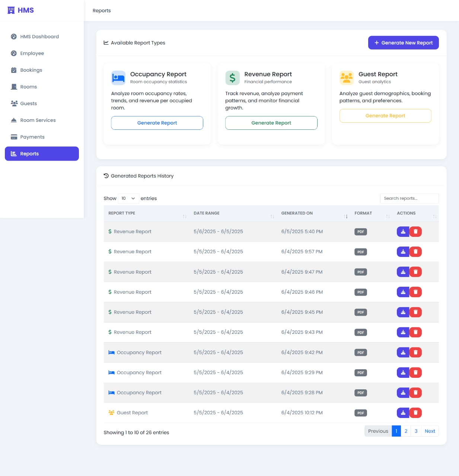
Task: Go to Bookings in sidebar
Action: tap(42, 70)
